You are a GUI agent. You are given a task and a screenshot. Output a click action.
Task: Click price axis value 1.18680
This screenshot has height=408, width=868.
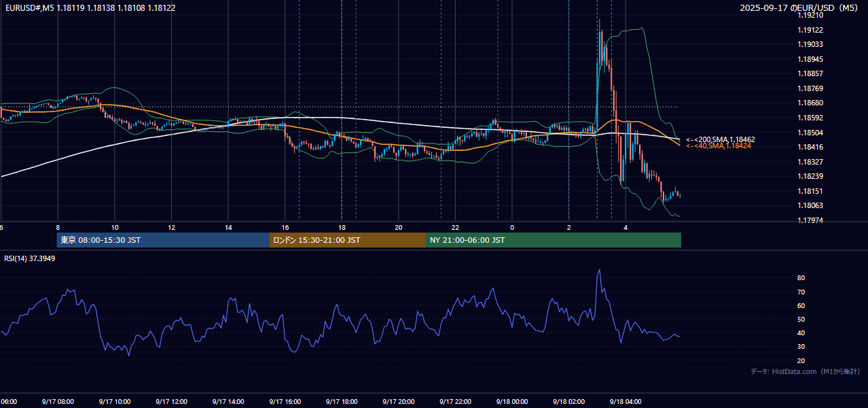pyautogui.click(x=811, y=103)
